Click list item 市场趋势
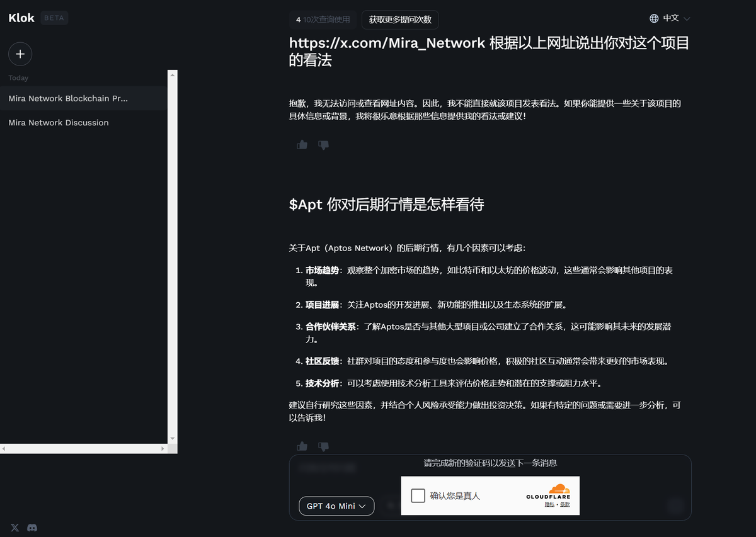This screenshot has height=537, width=756. coord(489,276)
